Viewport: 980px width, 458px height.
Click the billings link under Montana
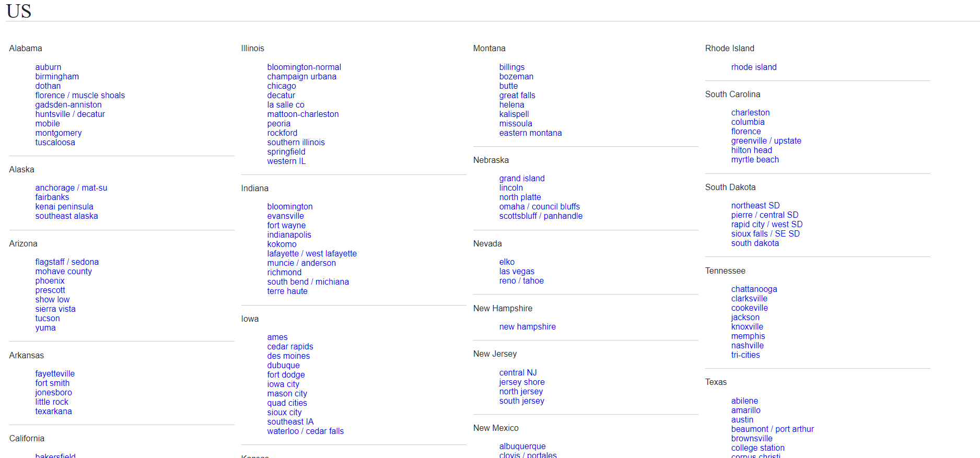click(511, 67)
